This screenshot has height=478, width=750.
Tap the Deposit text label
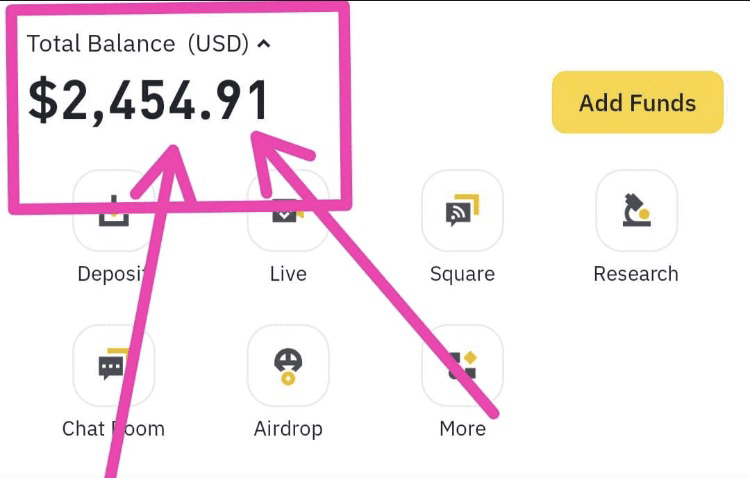(x=112, y=274)
